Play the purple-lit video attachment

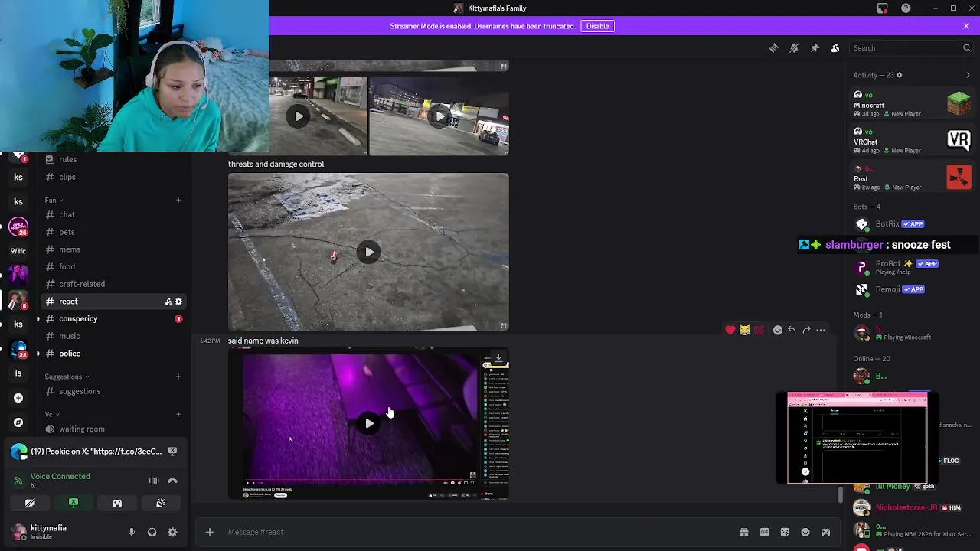pos(369,423)
